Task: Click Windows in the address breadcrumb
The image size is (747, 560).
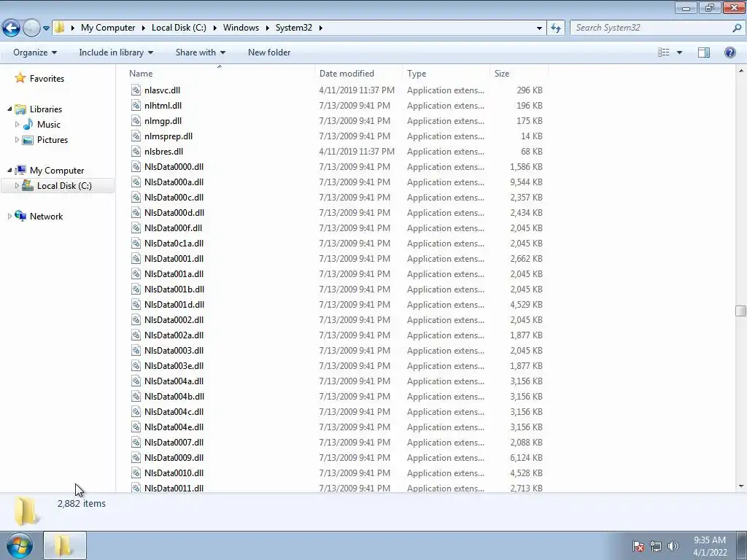Action: click(x=241, y=28)
